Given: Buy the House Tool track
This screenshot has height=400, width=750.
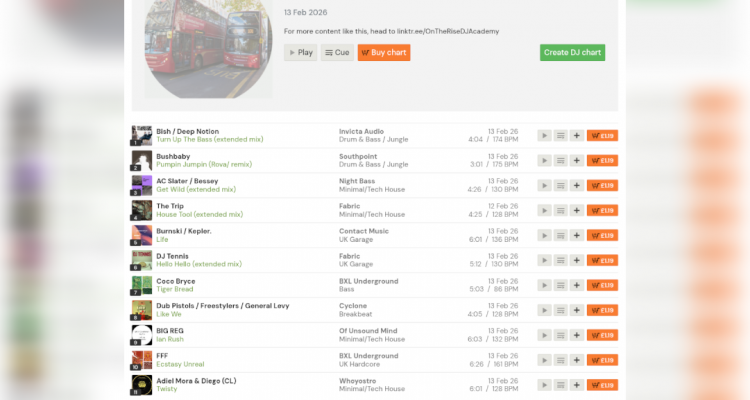Looking at the screenshot, I should tap(602, 210).
